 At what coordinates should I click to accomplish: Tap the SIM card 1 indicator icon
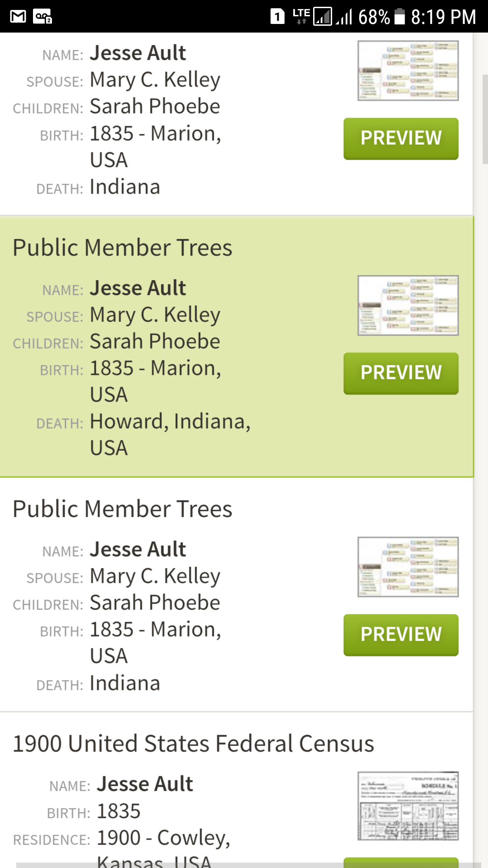[x=277, y=17]
